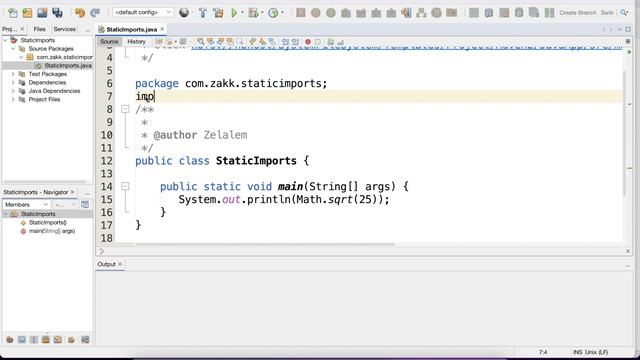The width and height of the screenshot is (640, 360).
Task: Click the hierarchy tree icon in main toolbar
Action: pos(421,13)
